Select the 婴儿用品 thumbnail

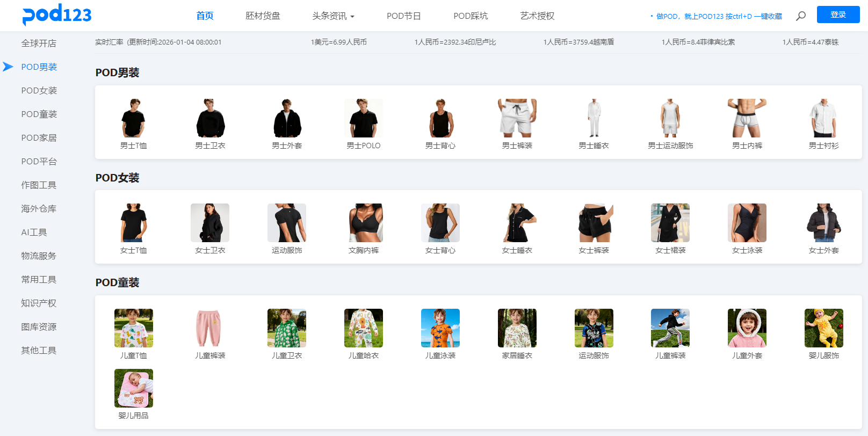click(133, 388)
